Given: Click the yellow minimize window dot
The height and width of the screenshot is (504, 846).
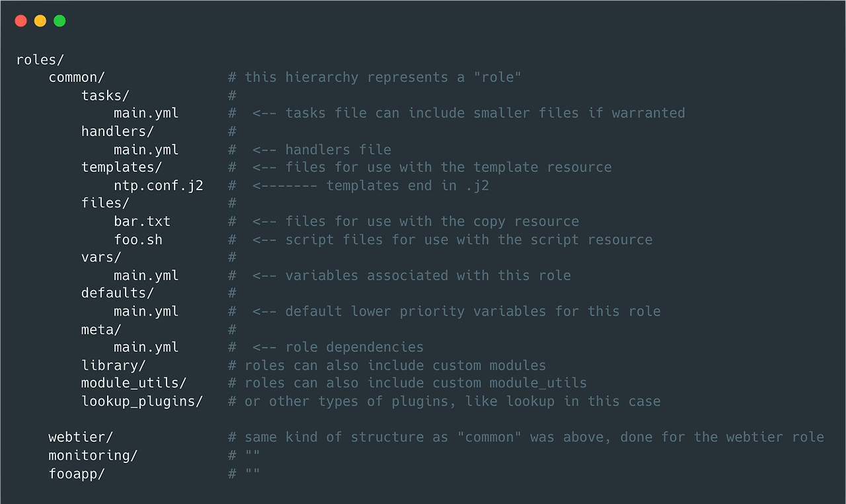Looking at the screenshot, I should (40, 20).
